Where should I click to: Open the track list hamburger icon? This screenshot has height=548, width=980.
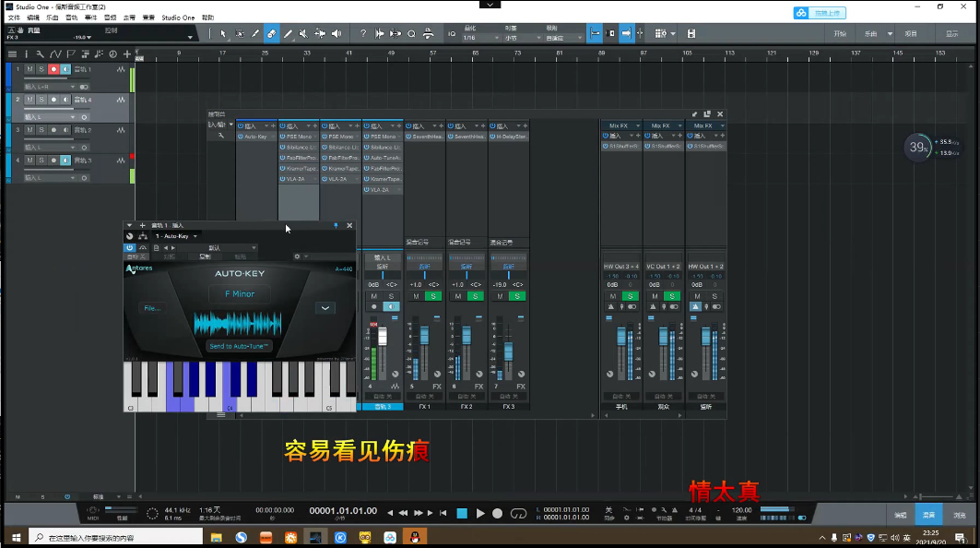pos(12,54)
